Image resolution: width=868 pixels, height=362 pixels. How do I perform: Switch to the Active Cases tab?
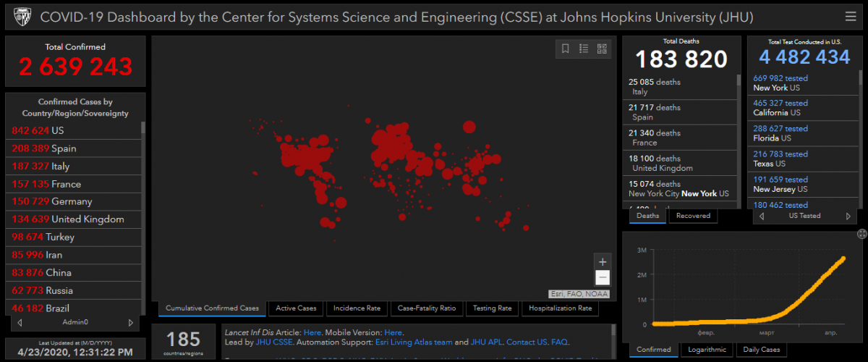click(x=296, y=308)
